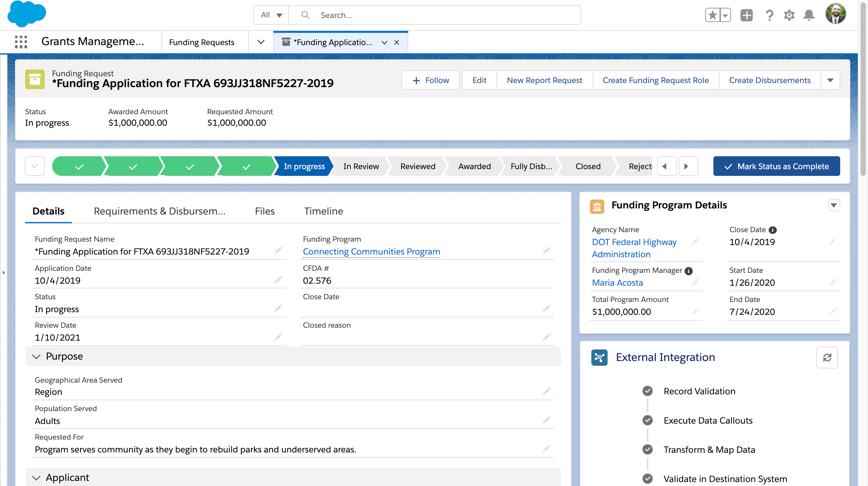Viewport: 868px width, 486px height.
Task: Switch to the Files tab
Action: point(264,211)
